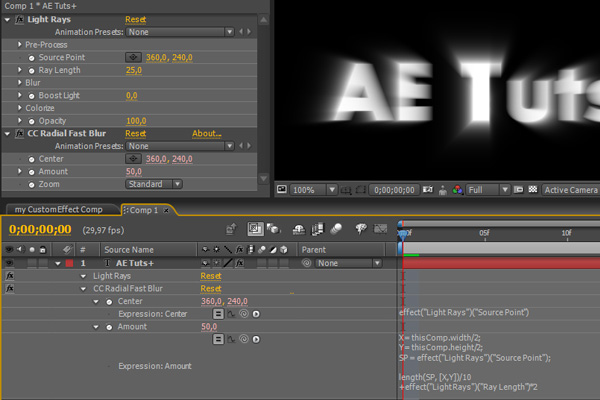
Task: Click show channel RGB icon
Action: [x=457, y=190]
